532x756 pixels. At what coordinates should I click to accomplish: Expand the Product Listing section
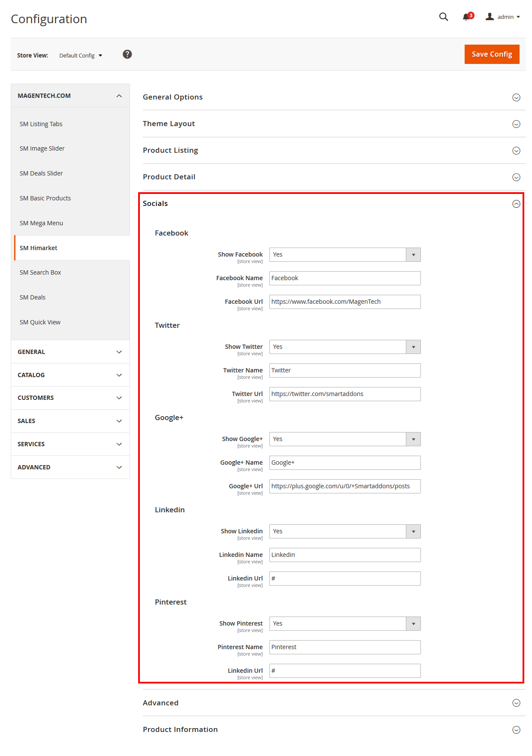(x=334, y=151)
